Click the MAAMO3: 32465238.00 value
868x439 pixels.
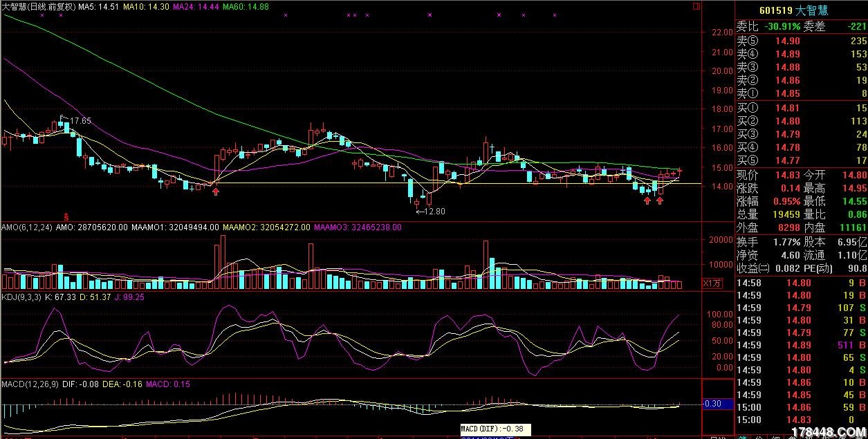point(358,227)
